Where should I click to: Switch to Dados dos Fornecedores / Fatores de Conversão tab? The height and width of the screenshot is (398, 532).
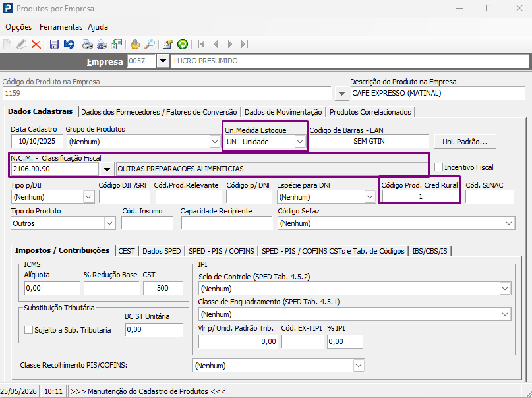(159, 112)
